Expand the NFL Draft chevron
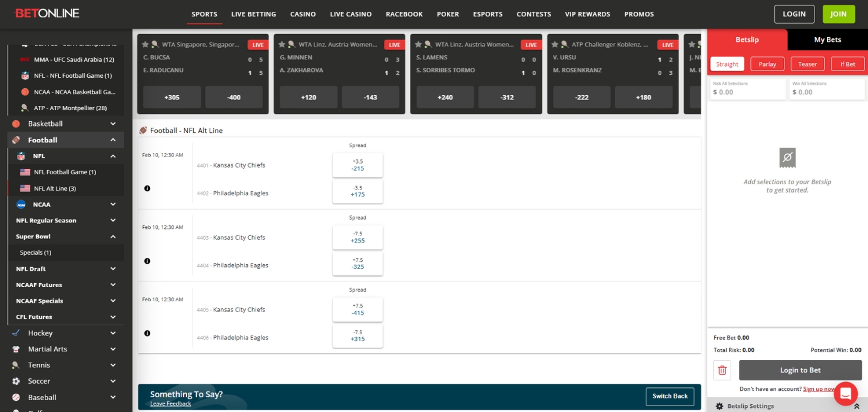Image resolution: width=868 pixels, height=412 pixels. point(113,268)
